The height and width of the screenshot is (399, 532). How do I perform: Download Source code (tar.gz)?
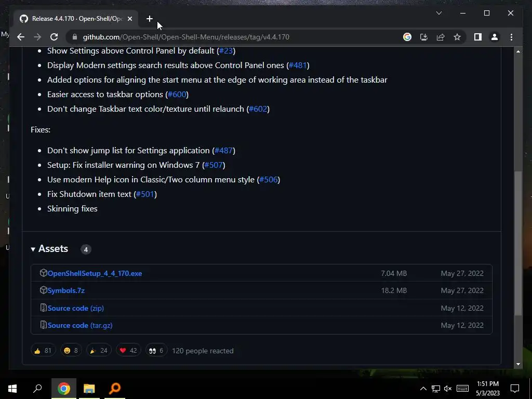[80, 325]
